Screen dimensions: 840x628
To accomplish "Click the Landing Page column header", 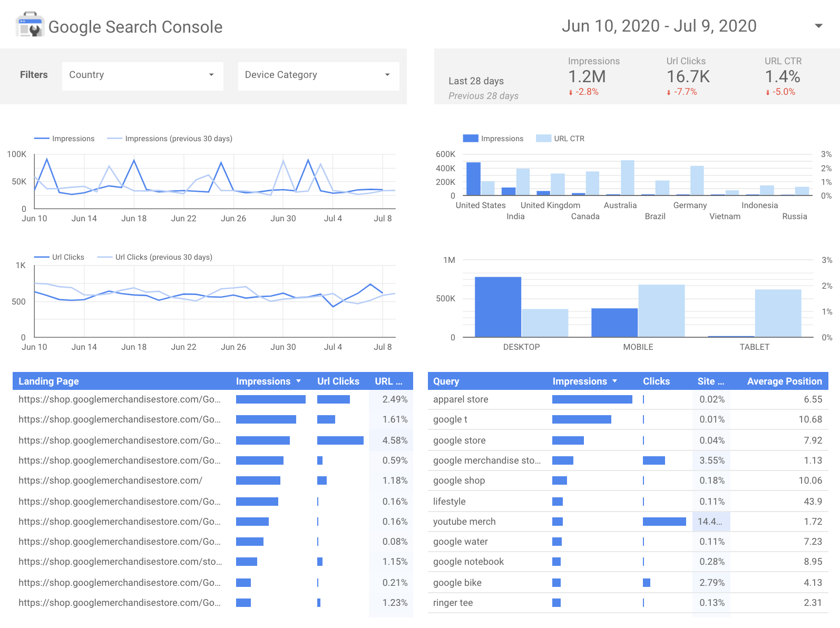I will (x=48, y=381).
